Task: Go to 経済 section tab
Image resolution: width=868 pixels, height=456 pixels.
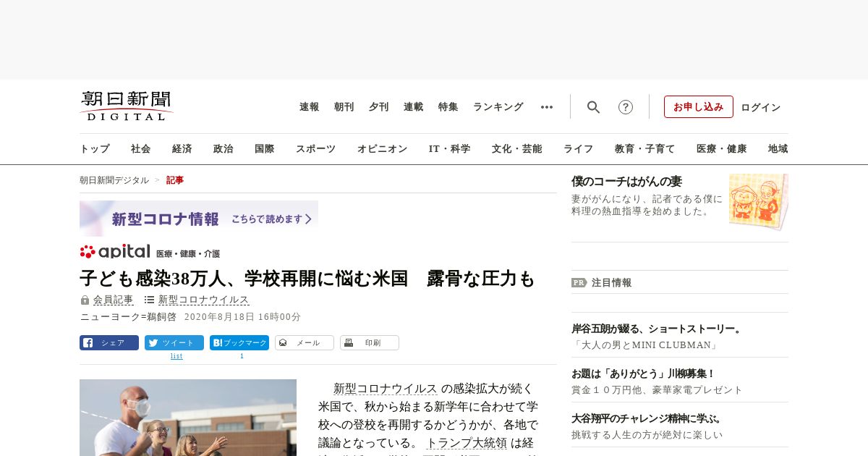Action: click(182, 149)
